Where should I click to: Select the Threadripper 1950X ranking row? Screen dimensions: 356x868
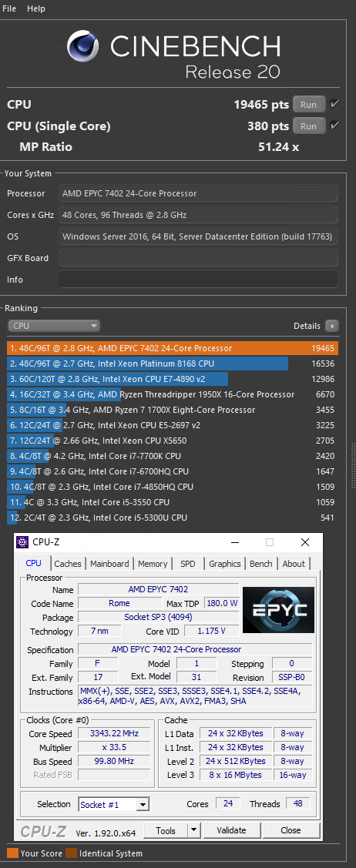click(x=172, y=394)
